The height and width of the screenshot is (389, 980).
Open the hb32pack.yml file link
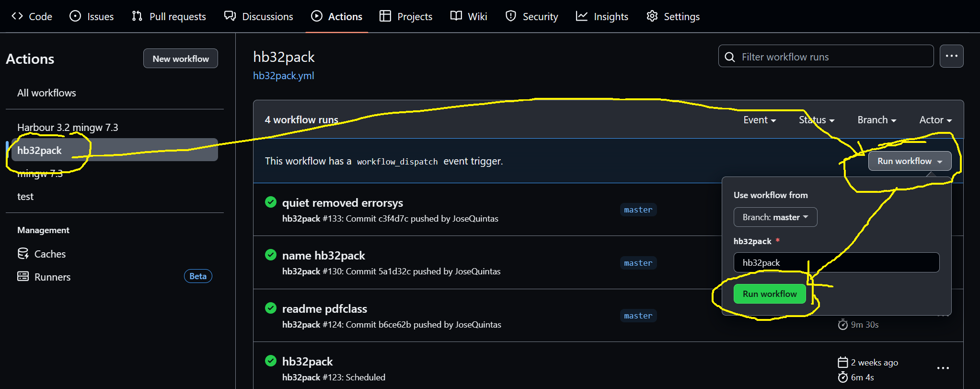tap(284, 76)
